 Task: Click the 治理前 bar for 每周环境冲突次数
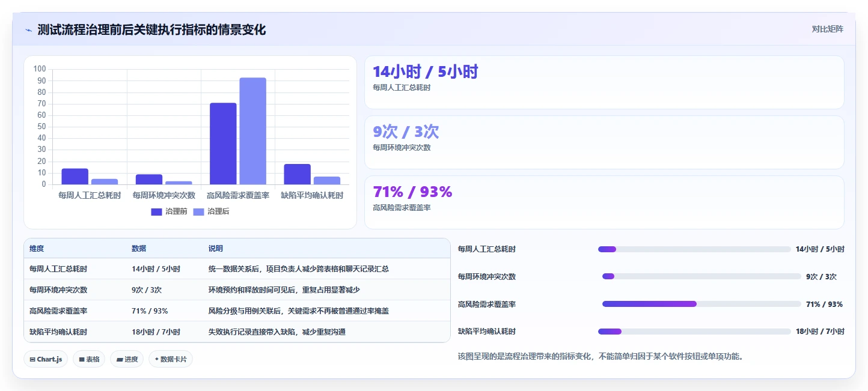click(149, 180)
